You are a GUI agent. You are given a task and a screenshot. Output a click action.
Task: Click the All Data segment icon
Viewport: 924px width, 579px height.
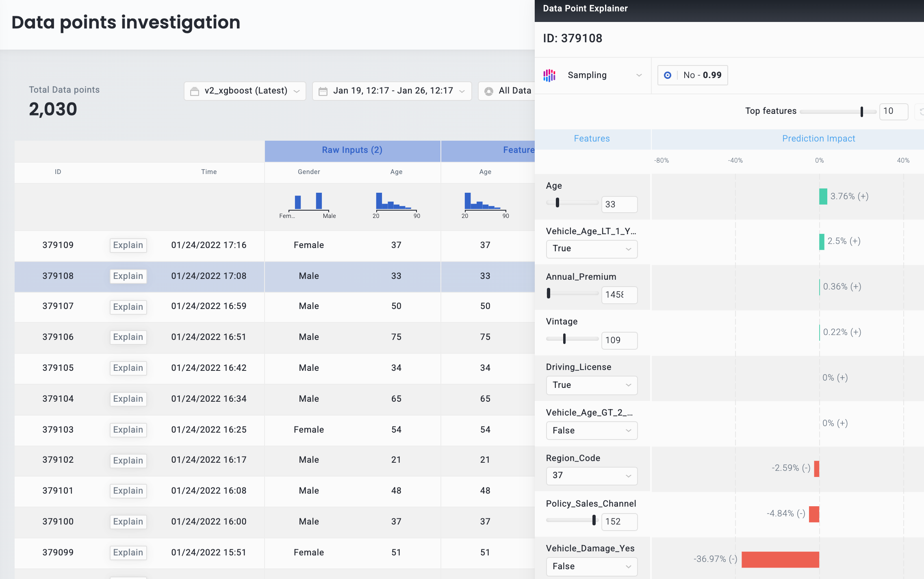(489, 91)
